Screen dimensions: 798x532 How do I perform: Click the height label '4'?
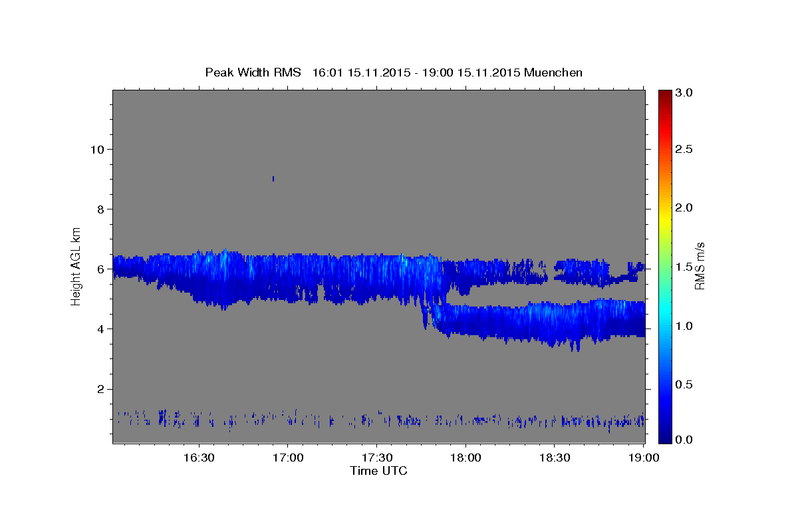coord(100,329)
